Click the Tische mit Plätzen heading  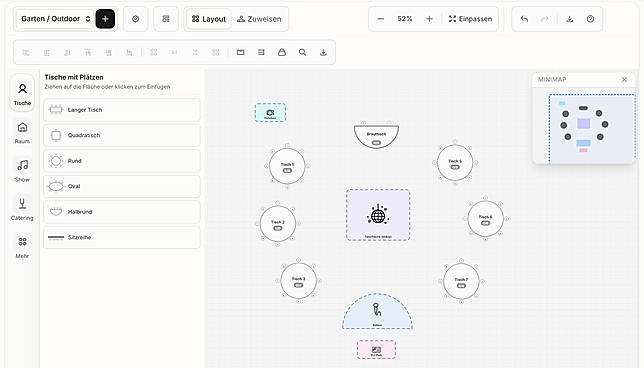[74, 77]
